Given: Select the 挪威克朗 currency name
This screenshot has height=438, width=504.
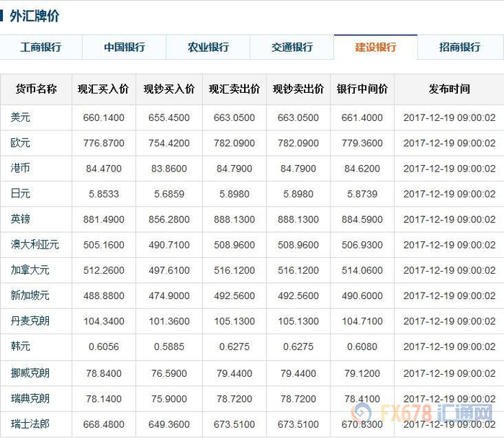Looking at the screenshot, I should (x=30, y=373).
